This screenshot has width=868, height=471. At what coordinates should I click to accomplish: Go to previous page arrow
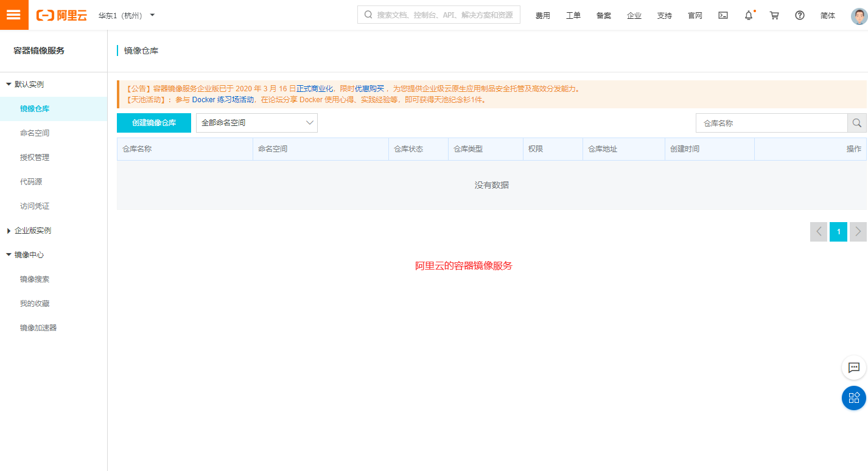point(819,232)
